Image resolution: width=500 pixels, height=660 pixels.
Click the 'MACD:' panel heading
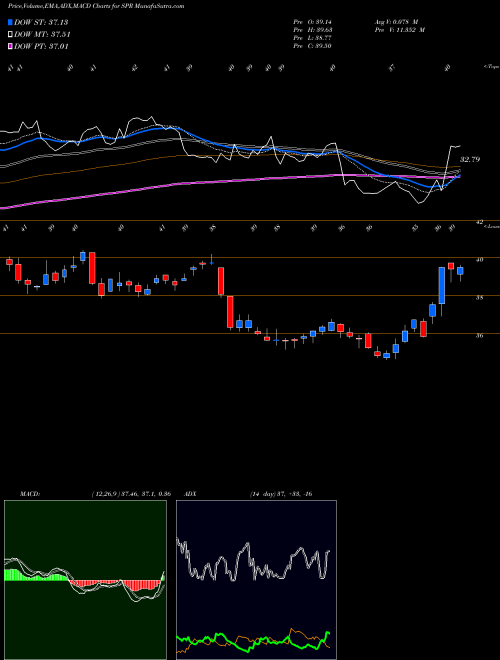tap(29, 494)
